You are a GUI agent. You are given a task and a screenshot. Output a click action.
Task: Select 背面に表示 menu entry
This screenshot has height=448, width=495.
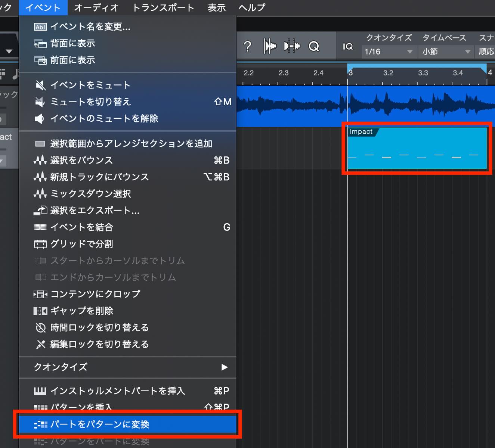coord(127,43)
